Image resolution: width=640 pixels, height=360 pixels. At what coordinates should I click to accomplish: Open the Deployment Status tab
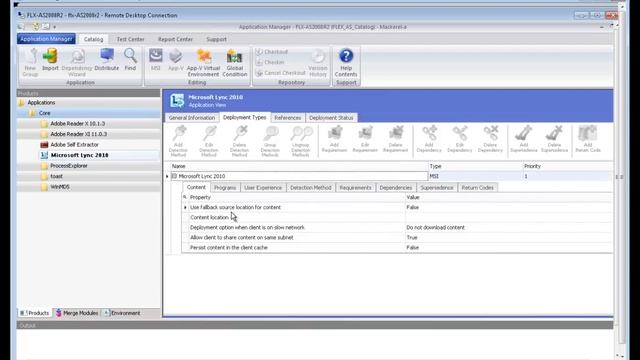tap(331, 118)
